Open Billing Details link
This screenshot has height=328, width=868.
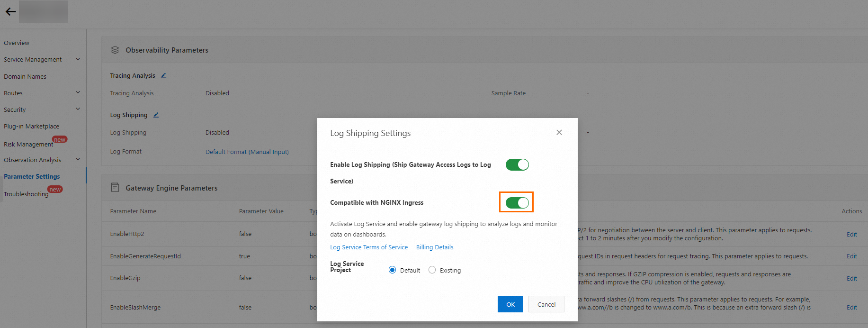[435, 247]
